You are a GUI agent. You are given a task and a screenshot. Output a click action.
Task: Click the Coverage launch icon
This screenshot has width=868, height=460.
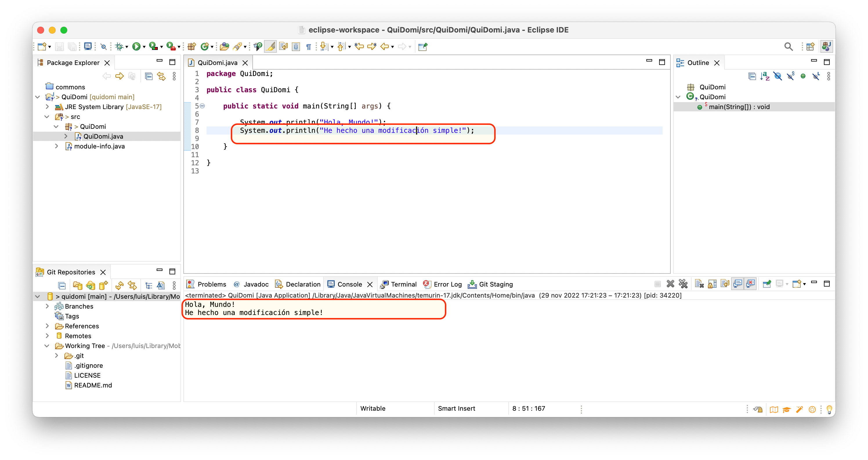153,46
